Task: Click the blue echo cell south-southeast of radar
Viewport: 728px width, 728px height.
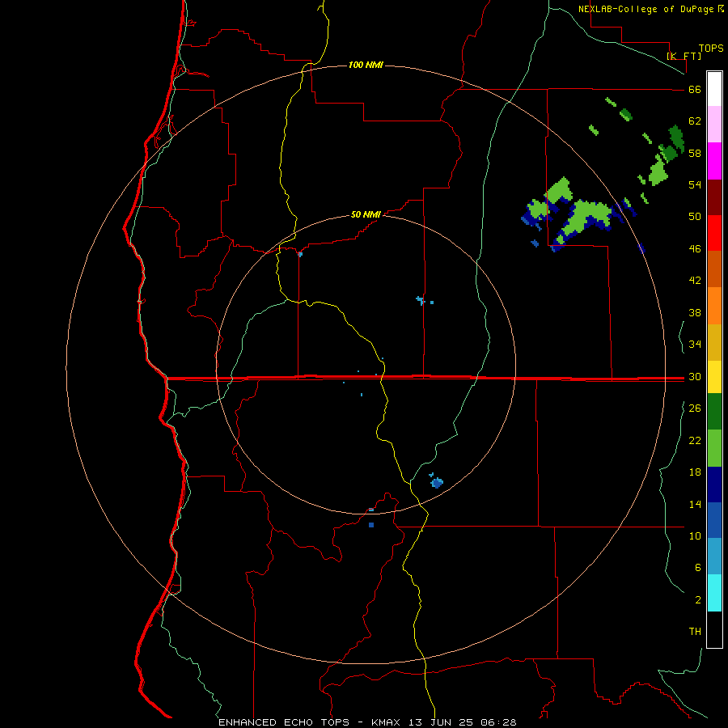Action: (x=437, y=482)
